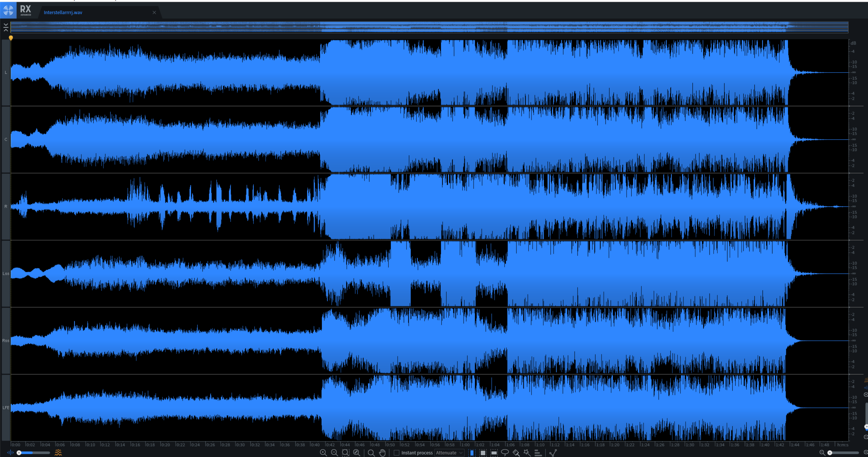
Task: Toggle the LFE channel selection
Action: [x=6, y=407]
